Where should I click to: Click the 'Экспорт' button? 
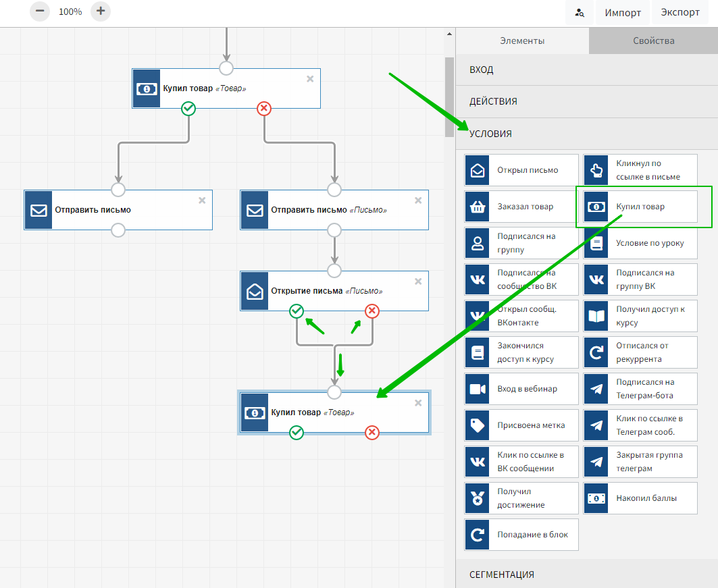pyautogui.click(x=680, y=13)
